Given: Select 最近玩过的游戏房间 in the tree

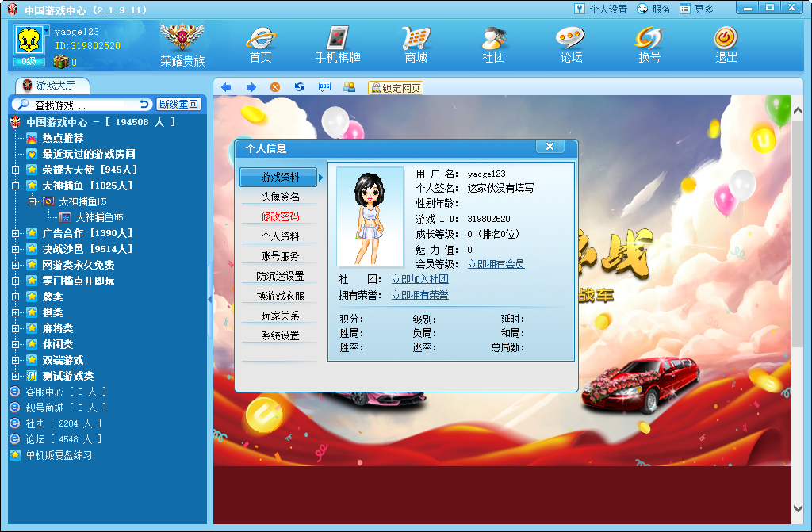Looking at the screenshot, I should pos(89,154).
